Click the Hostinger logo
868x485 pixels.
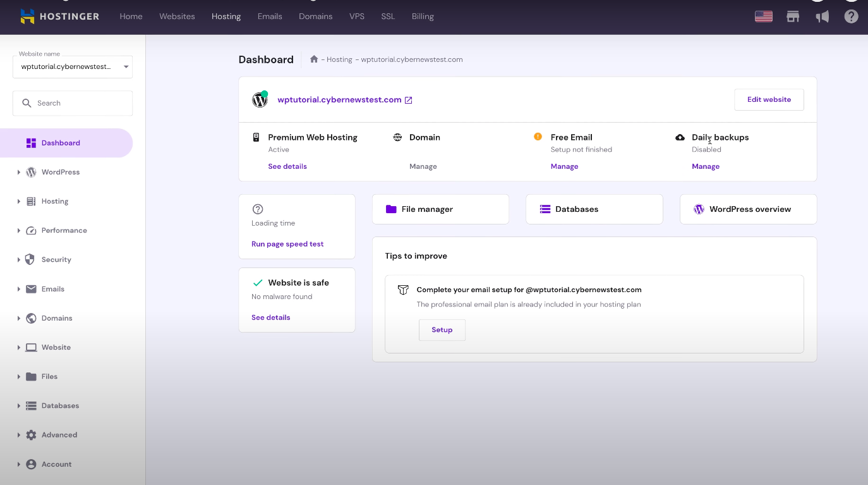click(x=59, y=16)
